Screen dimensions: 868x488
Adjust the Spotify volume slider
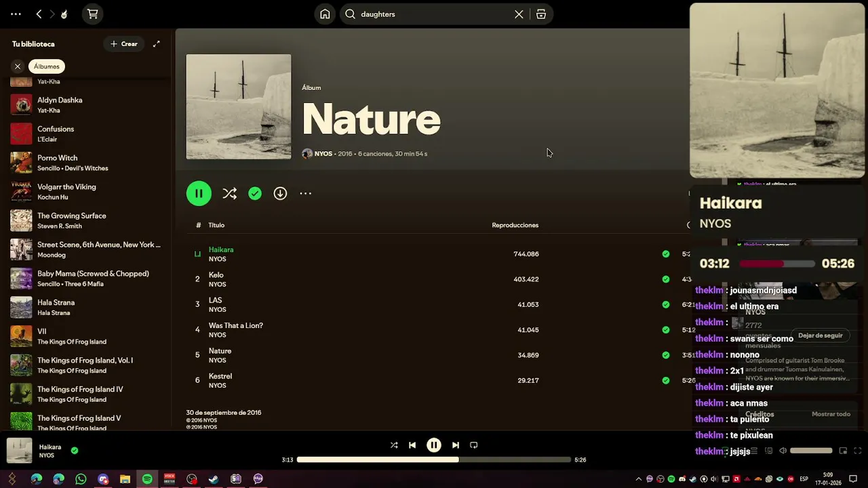[x=811, y=451]
